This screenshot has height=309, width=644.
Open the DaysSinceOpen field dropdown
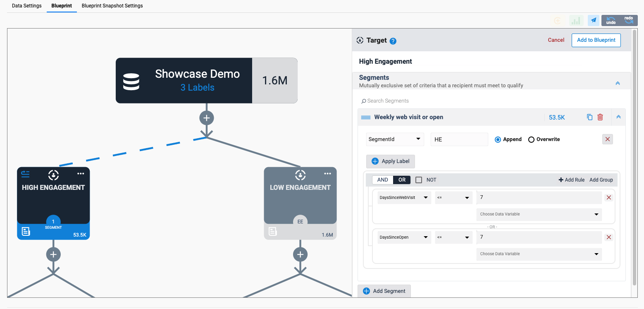click(404, 237)
